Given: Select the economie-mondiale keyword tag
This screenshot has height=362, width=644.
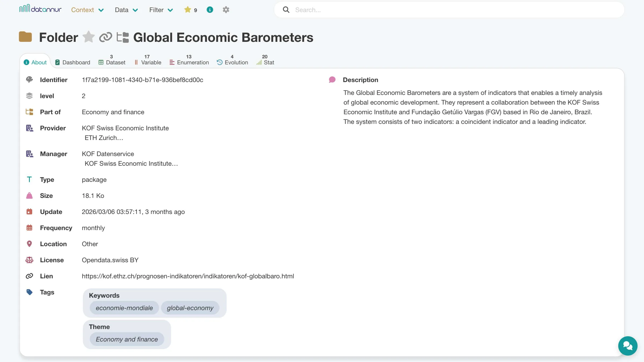Looking at the screenshot, I should 124,308.
